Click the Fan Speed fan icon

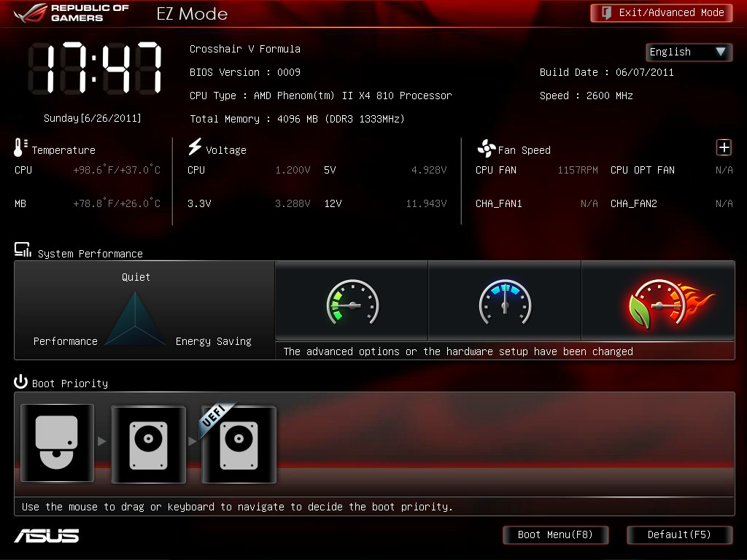click(x=487, y=149)
